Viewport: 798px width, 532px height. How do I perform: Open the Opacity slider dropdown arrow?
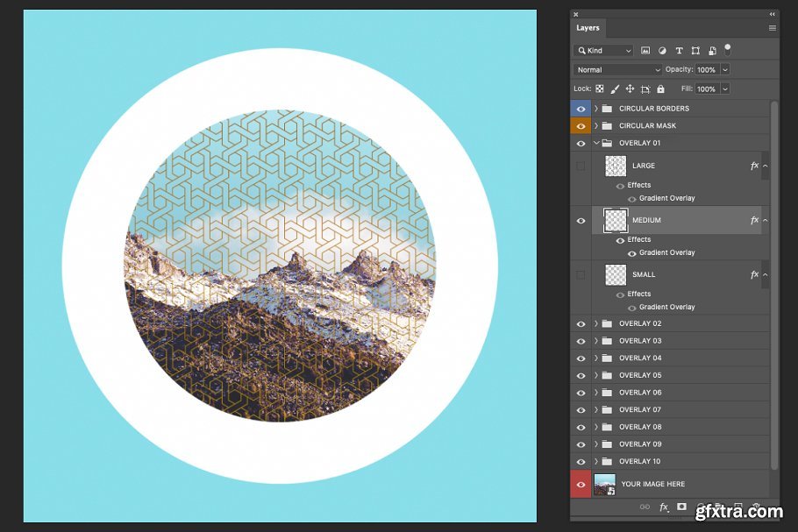click(725, 69)
